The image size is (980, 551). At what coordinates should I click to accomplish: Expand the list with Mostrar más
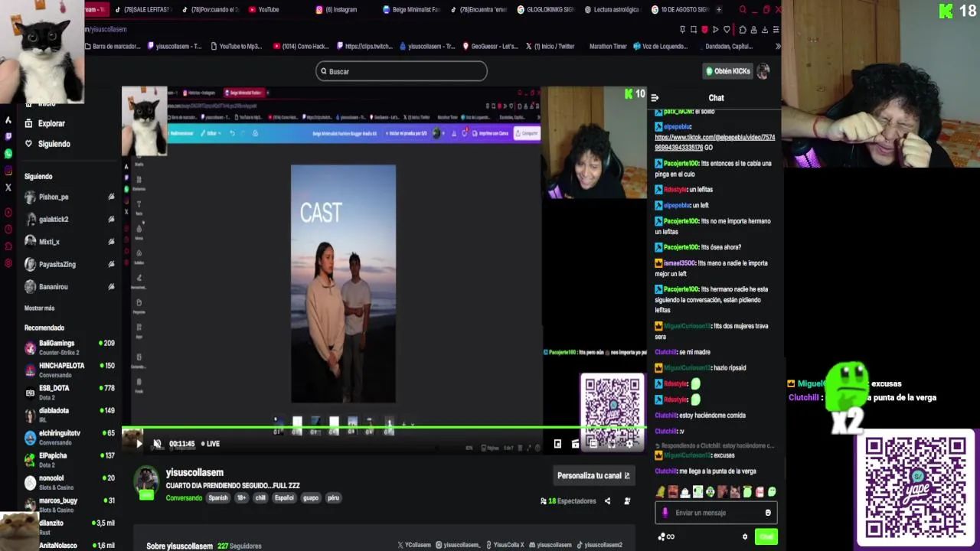coord(39,308)
